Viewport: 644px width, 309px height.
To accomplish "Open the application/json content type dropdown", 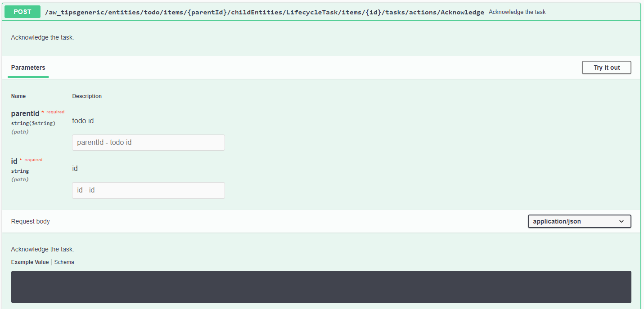I will [x=579, y=221].
